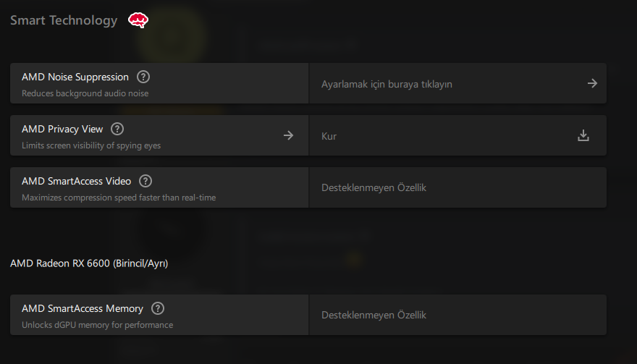Image resolution: width=637 pixels, height=364 pixels.
Task: Click "Reduces background audio noise" description
Action: coord(85,93)
